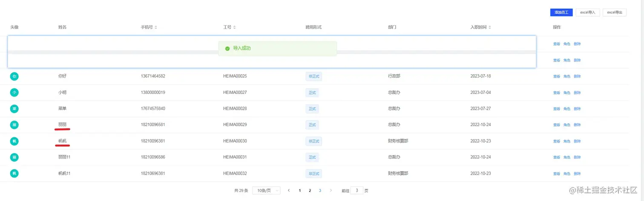This screenshot has height=201, width=644.
Task: Click the excel导出 button
Action: click(615, 12)
